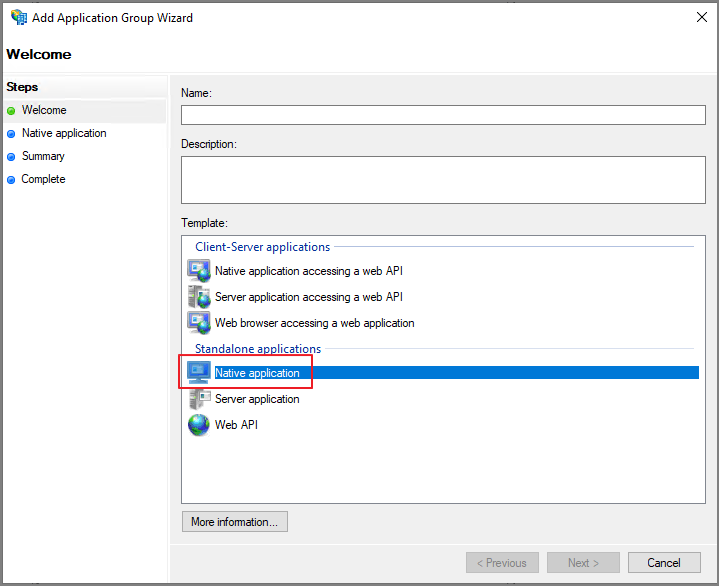
Task: Select the standalone 'Server application' template
Action: click(x=257, y=399)
